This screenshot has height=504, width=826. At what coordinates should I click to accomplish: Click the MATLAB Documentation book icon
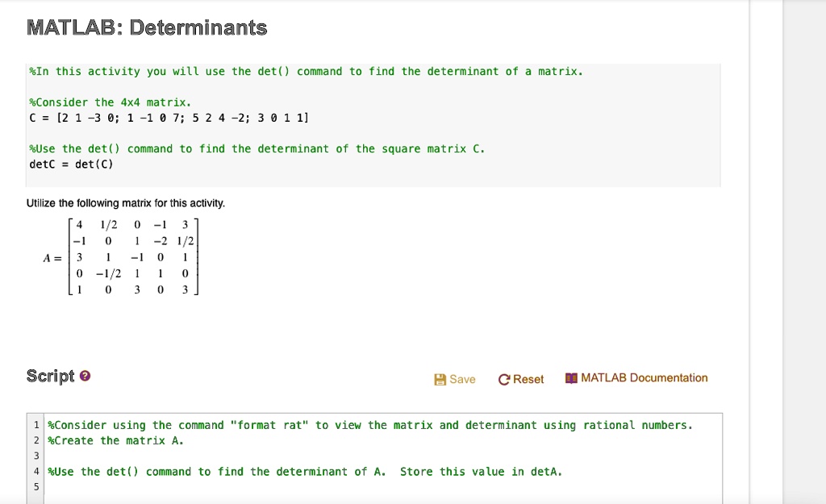click(571, 378)
